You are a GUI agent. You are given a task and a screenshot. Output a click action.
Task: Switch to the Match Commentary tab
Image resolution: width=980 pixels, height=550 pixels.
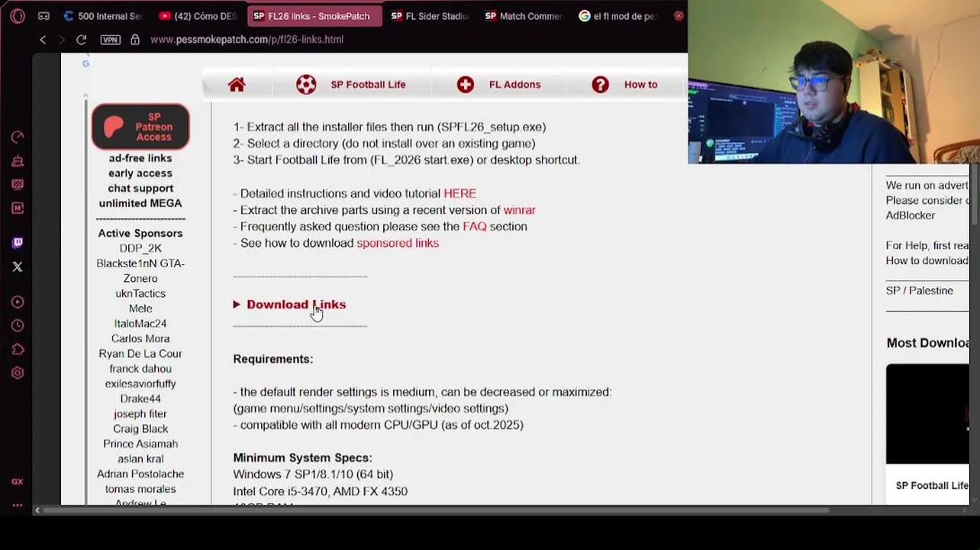524,16
